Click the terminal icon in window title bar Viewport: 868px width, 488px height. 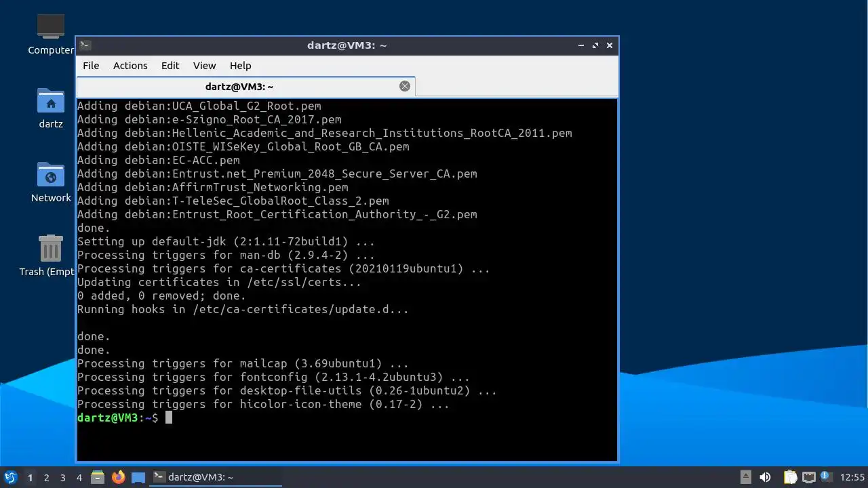[85, 45]
